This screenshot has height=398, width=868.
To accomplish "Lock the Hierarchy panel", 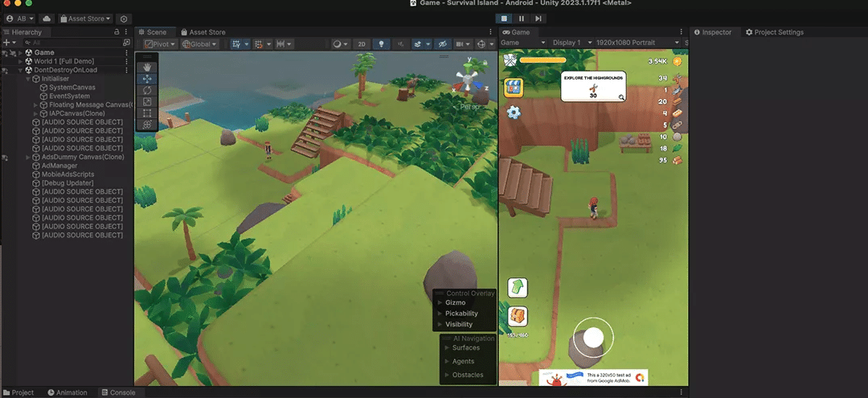I will click(x=117, y=32).
